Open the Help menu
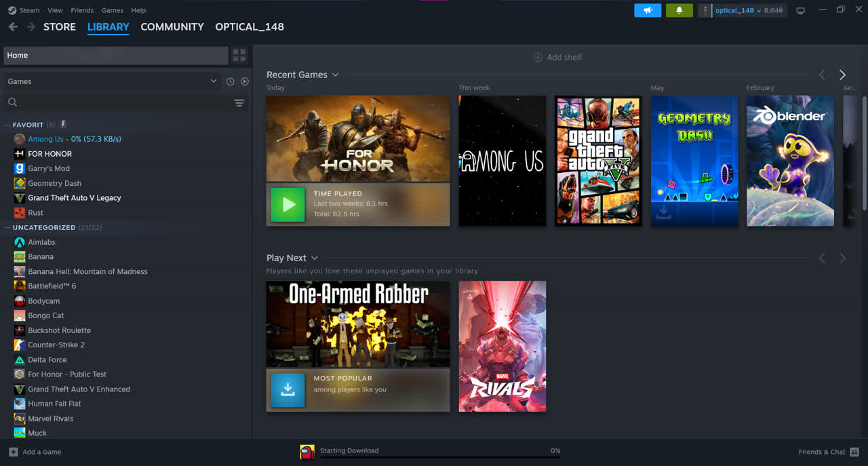The height and width of the screenshot is (466, 868). [x=138, y=10]
